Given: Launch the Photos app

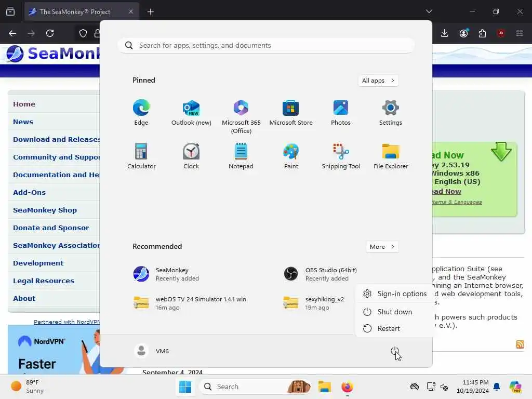Looking at the screenshot, I should [341, 113].
